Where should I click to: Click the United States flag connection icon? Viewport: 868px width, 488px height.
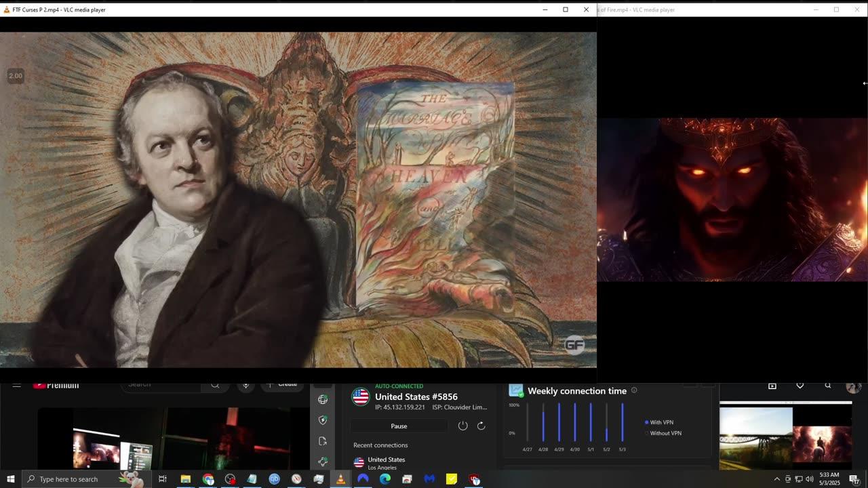(x=360, y=396)
